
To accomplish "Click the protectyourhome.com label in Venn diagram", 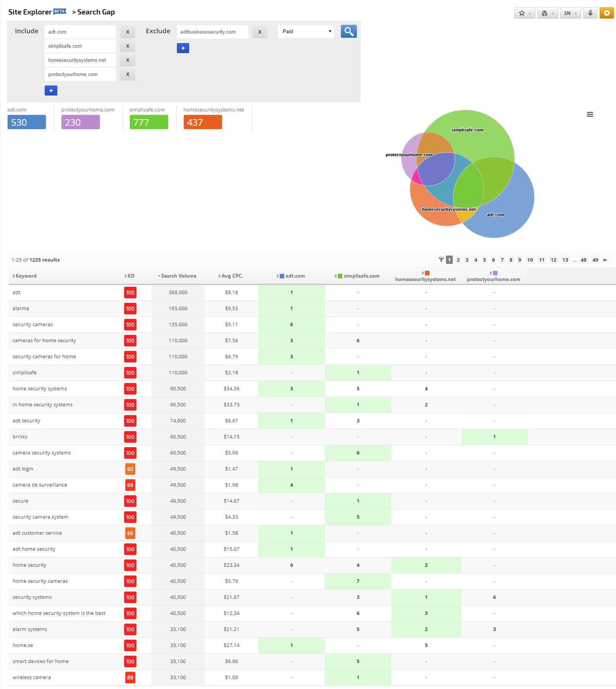I will tap(409, 155).
